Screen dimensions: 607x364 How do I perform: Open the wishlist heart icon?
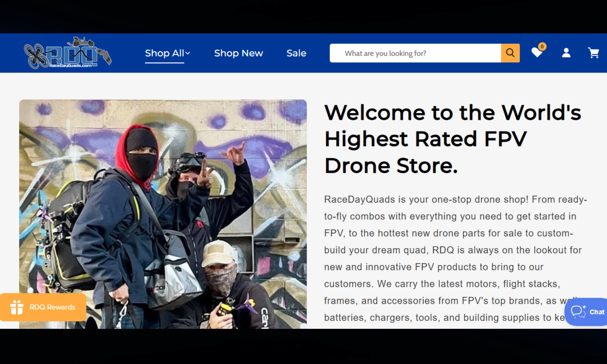(537, 53)
